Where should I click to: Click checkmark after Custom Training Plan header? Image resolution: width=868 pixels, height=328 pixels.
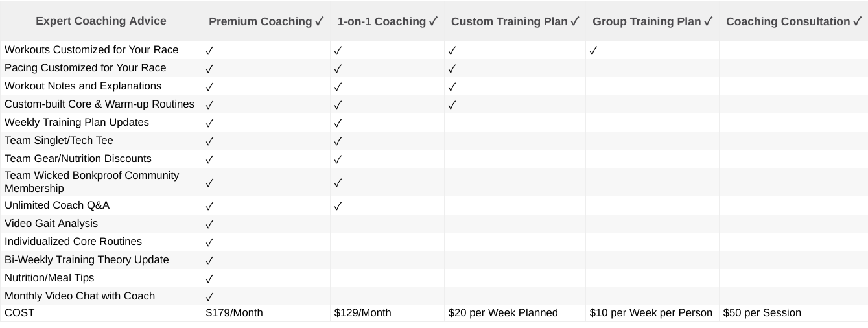pos(575,21)
